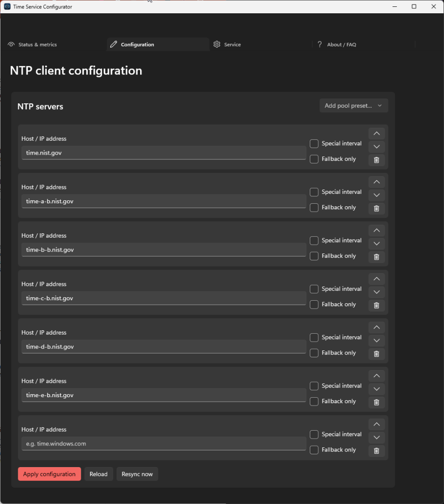Move time-e-b.nist.gov server up
Screen dimensions: 444x504
(377, 376)
